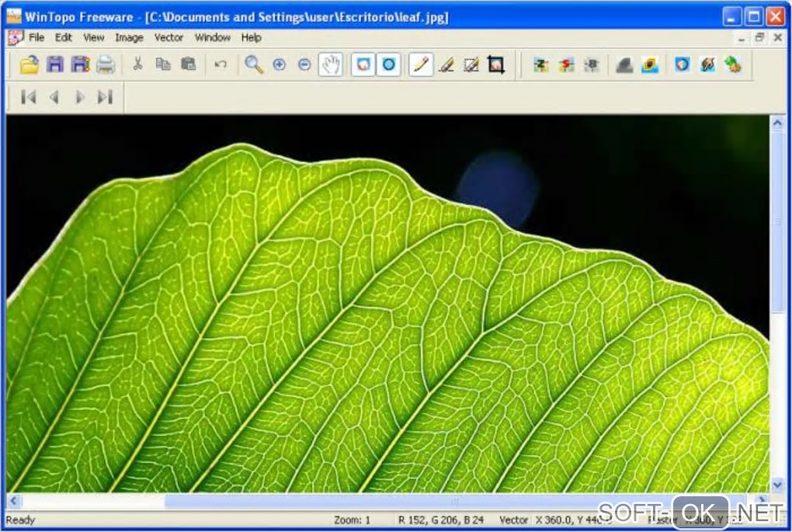Toggle the show raster image button

[363, 64]
